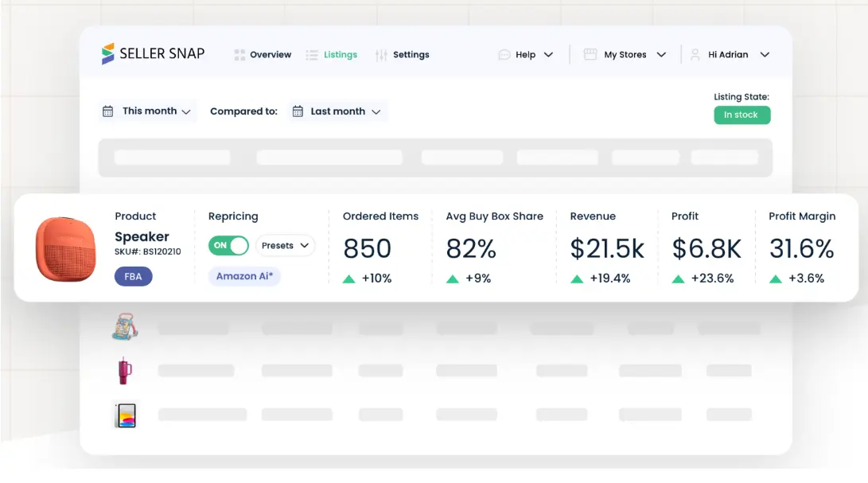Click the FBA badge
This screenshot has width=868, height=483.
134,276
